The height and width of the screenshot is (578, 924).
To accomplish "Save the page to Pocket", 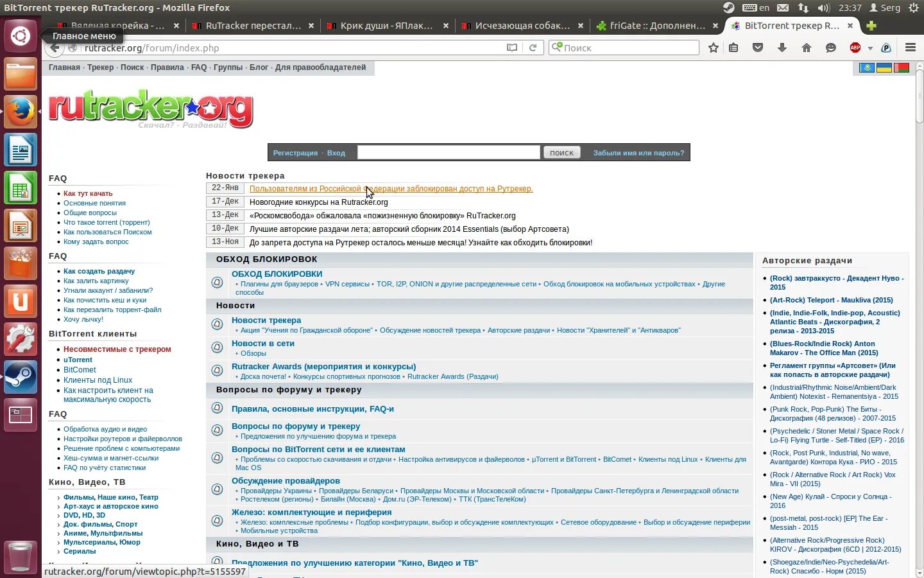I will coord(758,48).
